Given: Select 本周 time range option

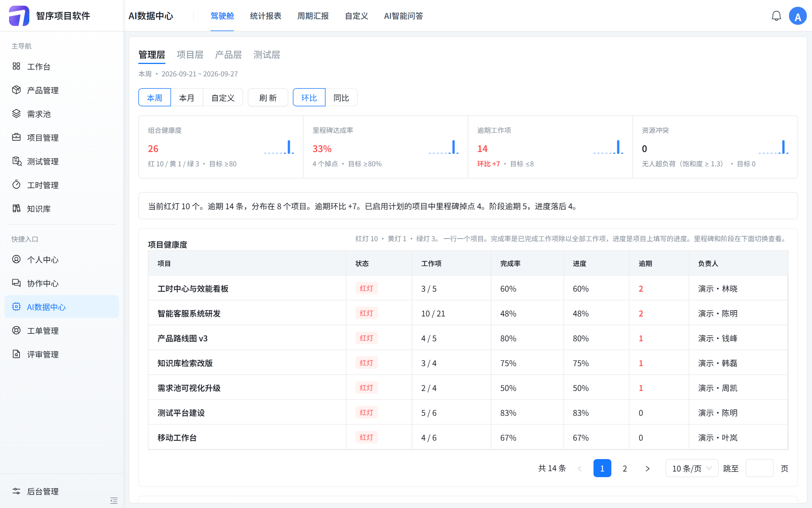Looking at the screenshot, I should [x=155, y=98].
